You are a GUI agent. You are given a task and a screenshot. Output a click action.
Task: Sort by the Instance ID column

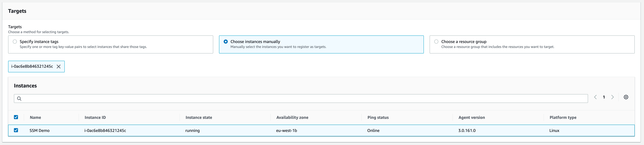[95, 117]
